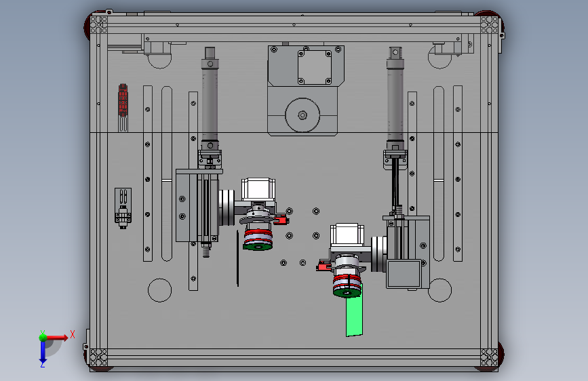Select the red terminal block on the plate

tap(123, 100)
